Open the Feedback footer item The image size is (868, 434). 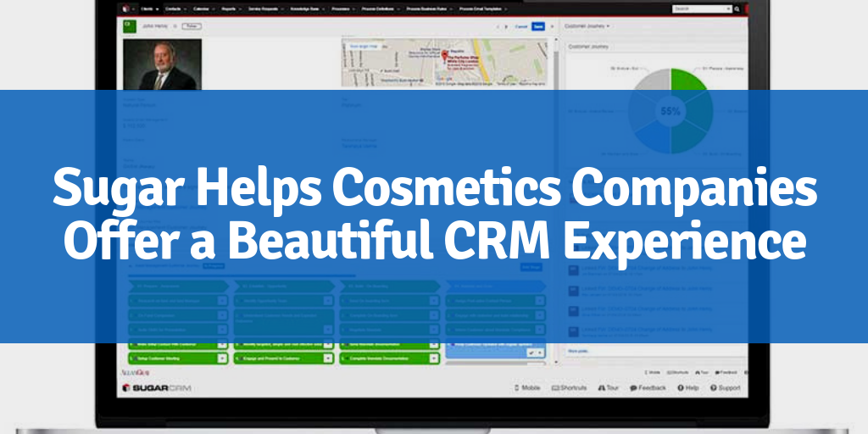point(648,388)
